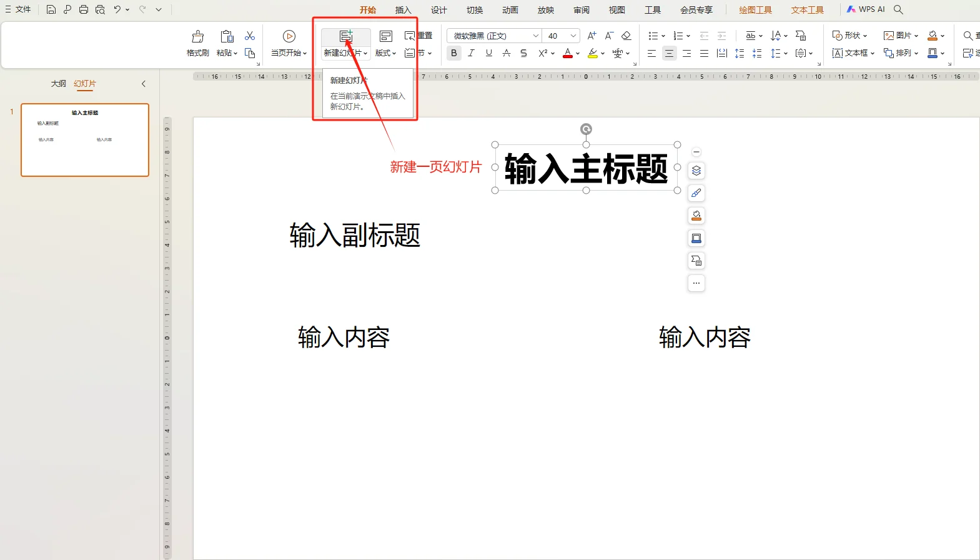Collapse the slide panel with the chevron

tap(144, 83)
